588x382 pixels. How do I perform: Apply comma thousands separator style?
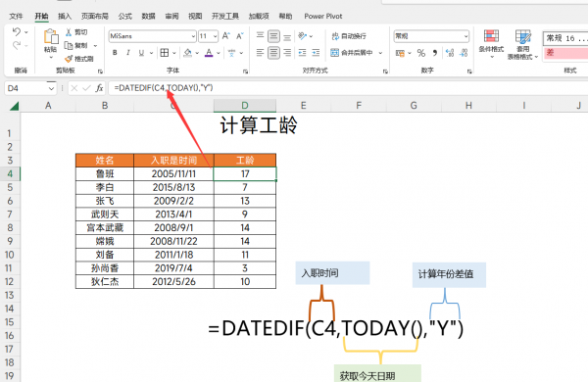click(x=434, y=53)
